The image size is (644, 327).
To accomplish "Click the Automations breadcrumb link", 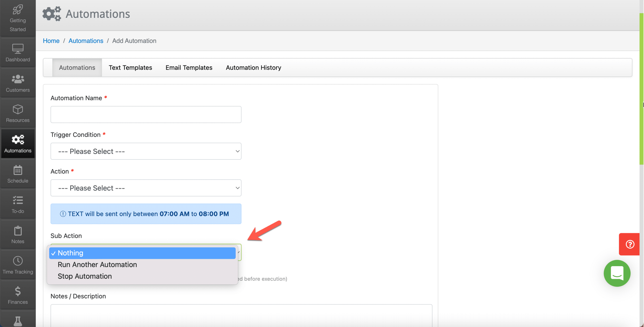I will (x=86, y=41).
